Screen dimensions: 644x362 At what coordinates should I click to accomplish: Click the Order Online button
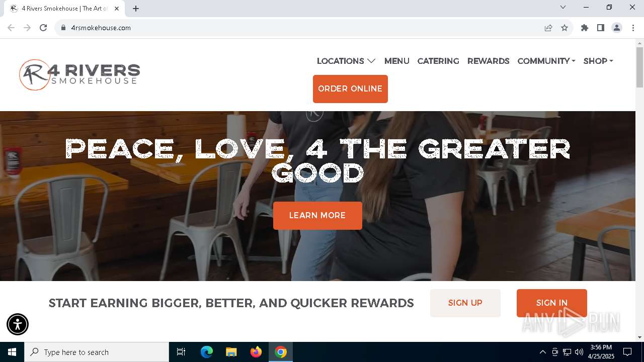[x=350, y=89]
